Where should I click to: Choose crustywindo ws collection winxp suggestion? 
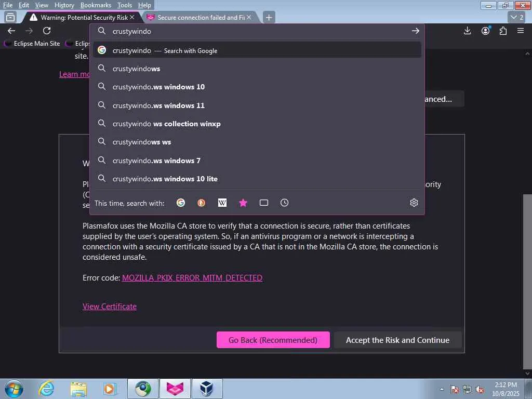click(x=257, y=124)
